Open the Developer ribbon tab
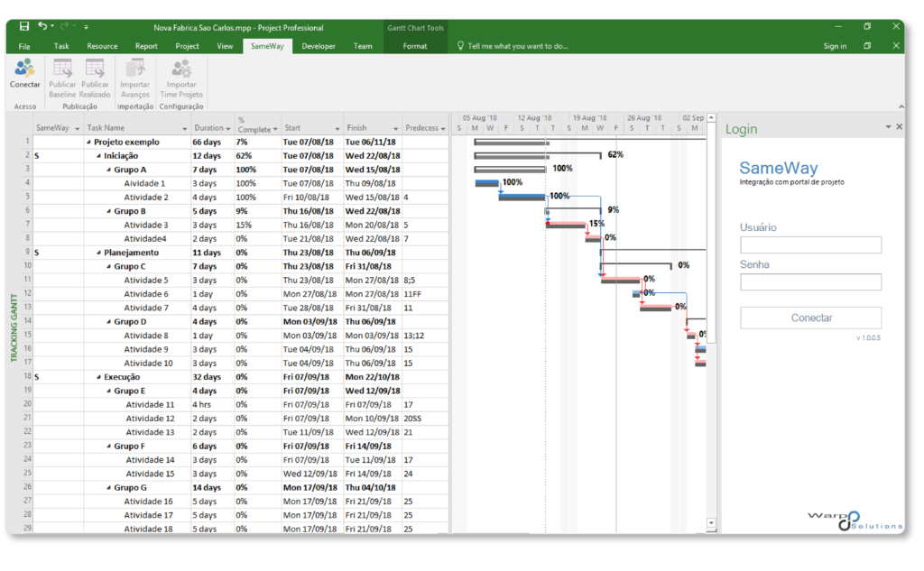924x571 pixels. 319,46
